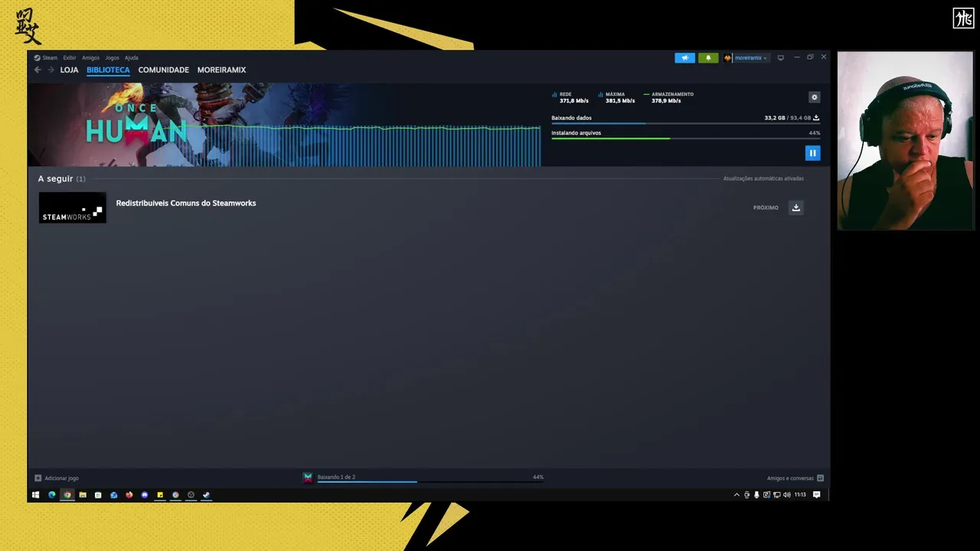Screen dimensions: 980x551
Task: Go back with the left arrow
Action: tap(38, 70)
